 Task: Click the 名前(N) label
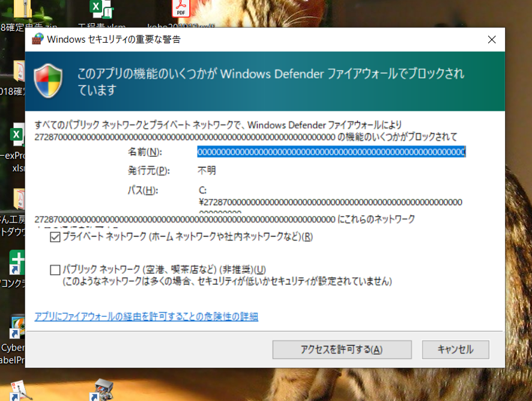click(145, 152)
